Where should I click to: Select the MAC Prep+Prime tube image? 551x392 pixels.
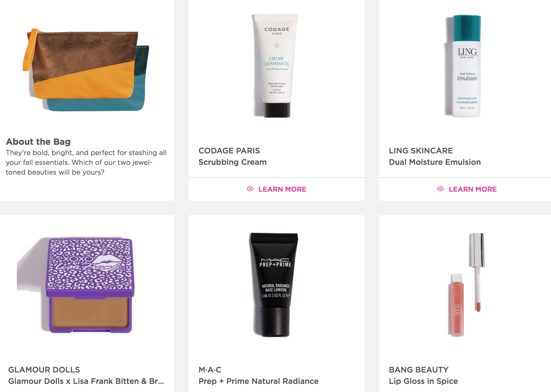[274, 285]
